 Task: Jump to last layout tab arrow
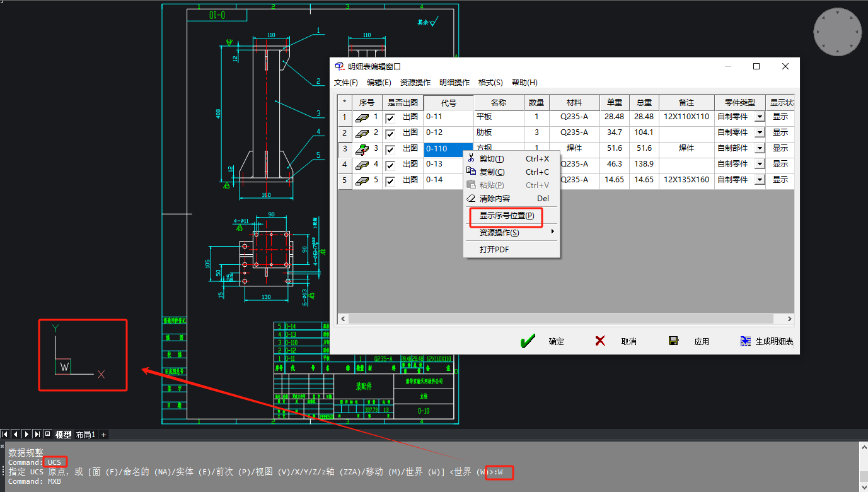pyautogui.click(x=37, y=434)
